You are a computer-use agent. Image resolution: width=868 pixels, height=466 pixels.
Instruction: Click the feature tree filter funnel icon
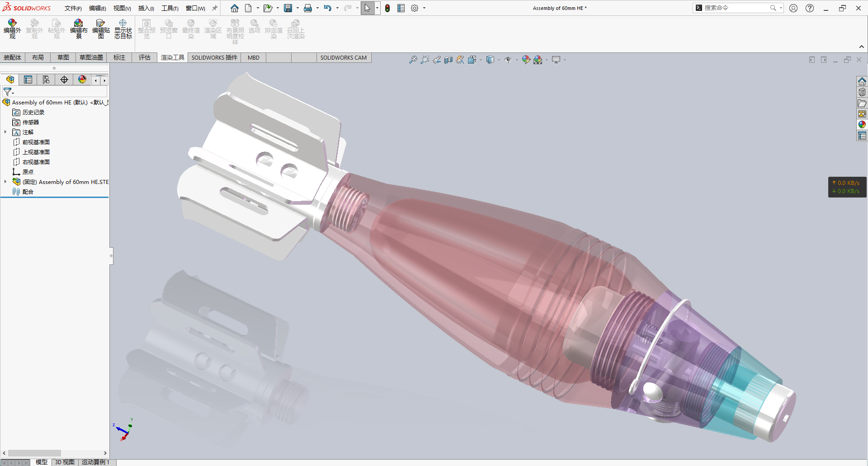(8, 92)
